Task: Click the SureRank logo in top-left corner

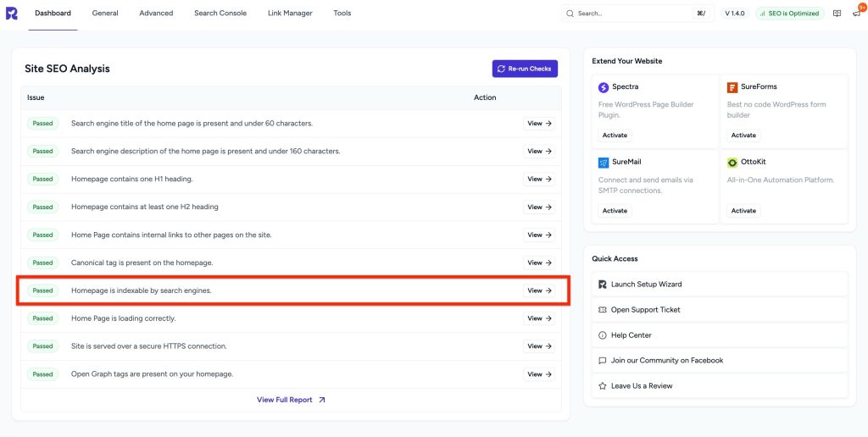Action: (12, 14)
